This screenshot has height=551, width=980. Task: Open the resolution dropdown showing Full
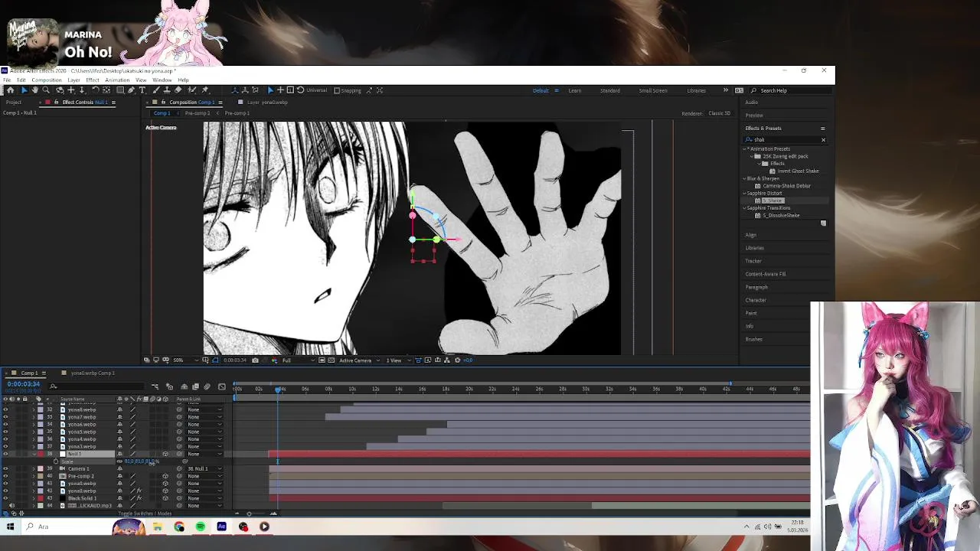pyautogui.click(x=299, y=360)
